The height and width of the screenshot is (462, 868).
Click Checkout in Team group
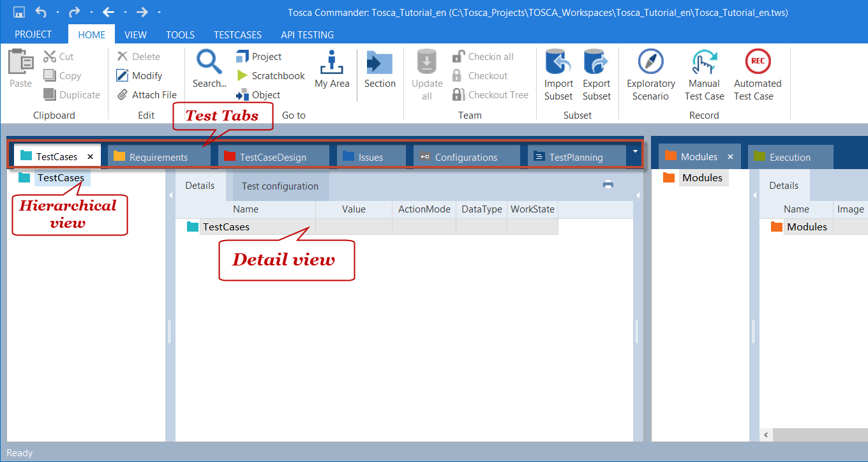pyautogui.click(x=479, y=75)
